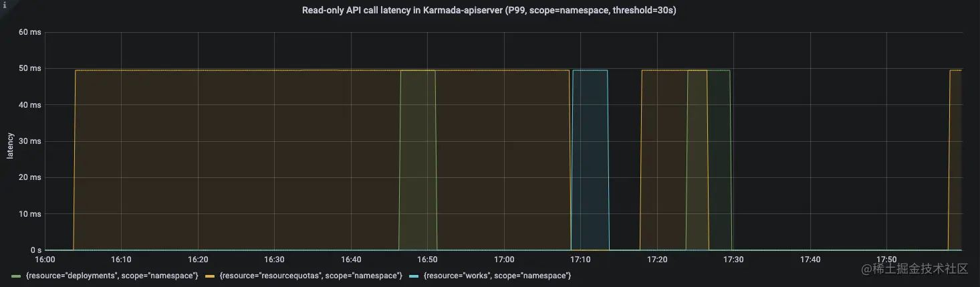Click the yellow resourcequotas legend color swatch

click(210, 276)
